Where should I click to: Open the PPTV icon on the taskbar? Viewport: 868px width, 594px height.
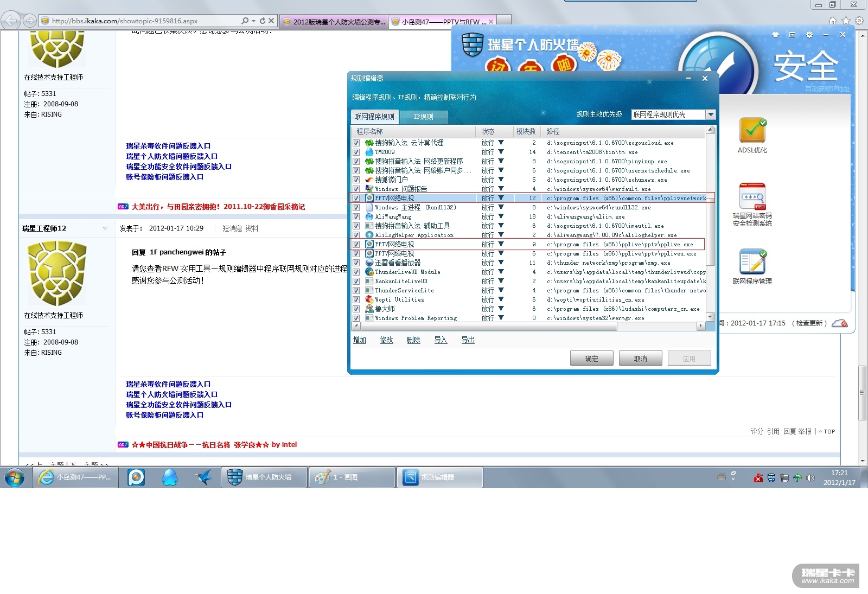point(136,477)
